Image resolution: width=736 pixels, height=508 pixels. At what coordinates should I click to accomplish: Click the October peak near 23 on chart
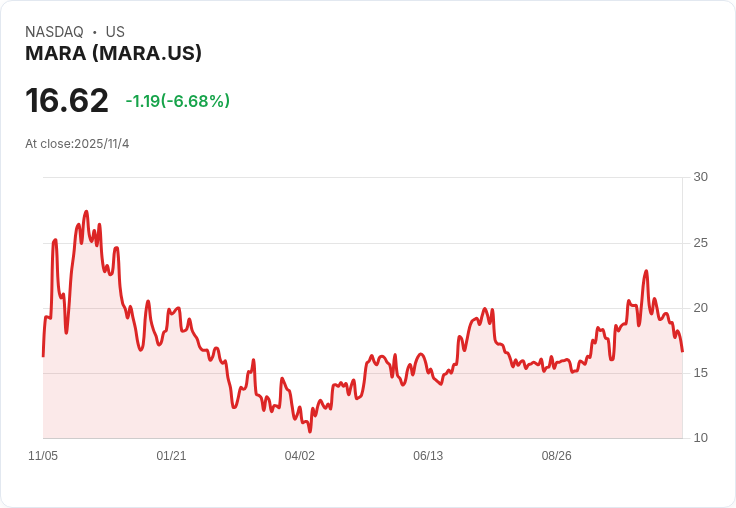[x=646, y=271]
